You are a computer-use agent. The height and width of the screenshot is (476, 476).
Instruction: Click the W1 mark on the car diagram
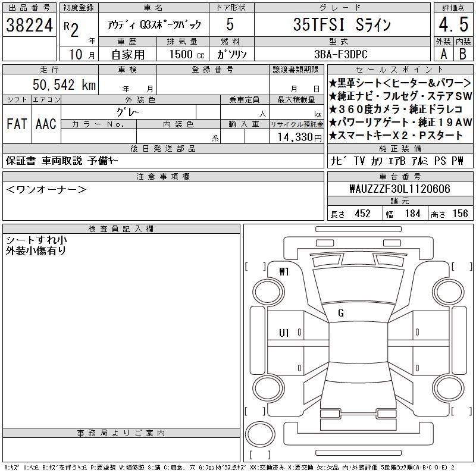point(284,272)
